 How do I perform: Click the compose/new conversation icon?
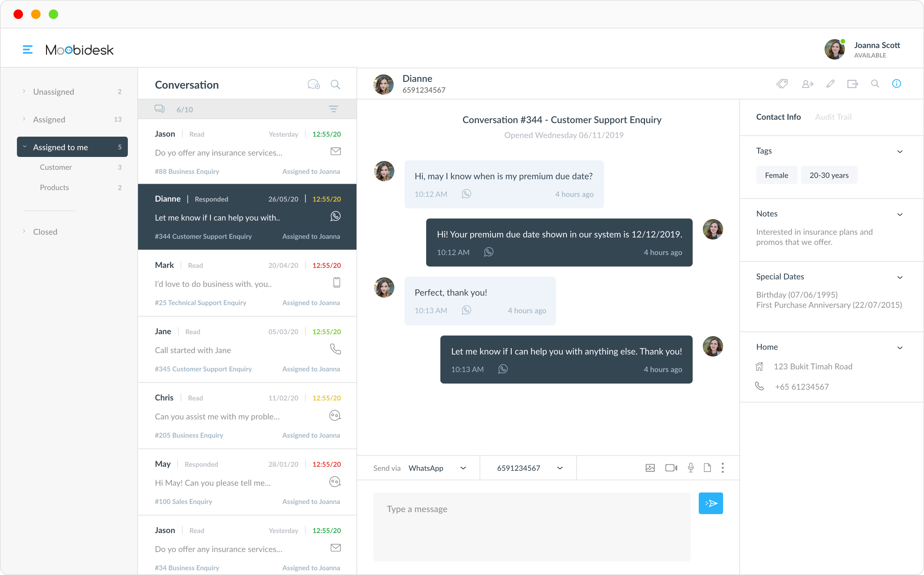[313, 85]
